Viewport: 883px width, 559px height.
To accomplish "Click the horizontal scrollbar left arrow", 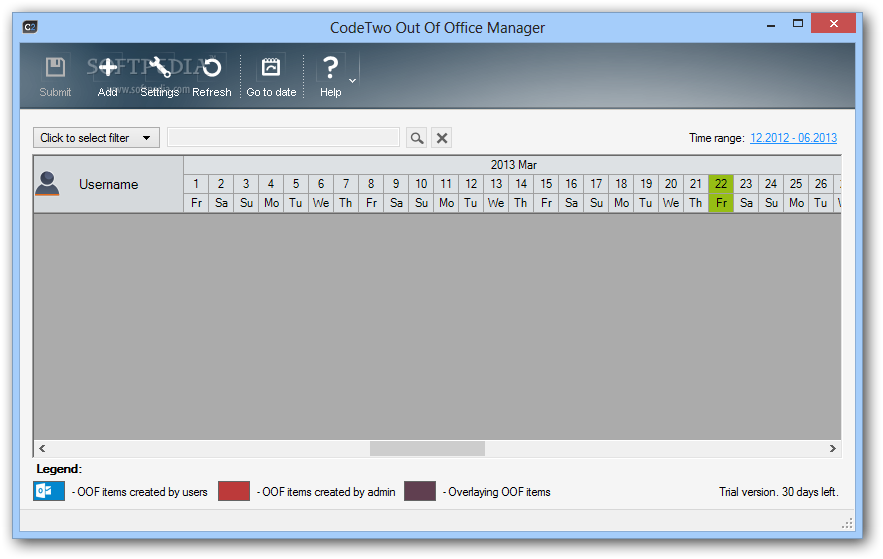I will (42, 448).
